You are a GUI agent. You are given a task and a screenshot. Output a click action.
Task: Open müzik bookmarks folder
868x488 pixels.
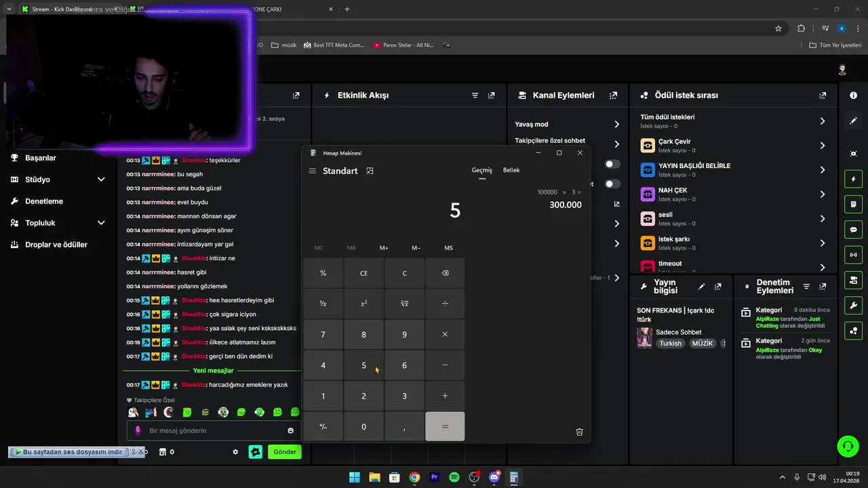tap(283, 45)
